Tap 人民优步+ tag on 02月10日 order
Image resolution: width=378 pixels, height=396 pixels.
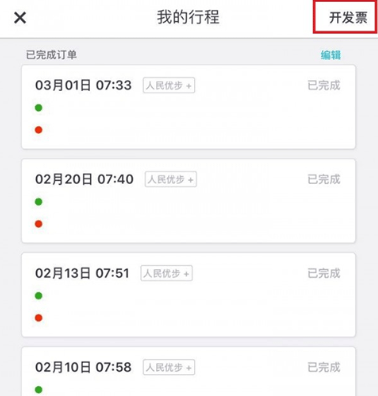point(169,367)
